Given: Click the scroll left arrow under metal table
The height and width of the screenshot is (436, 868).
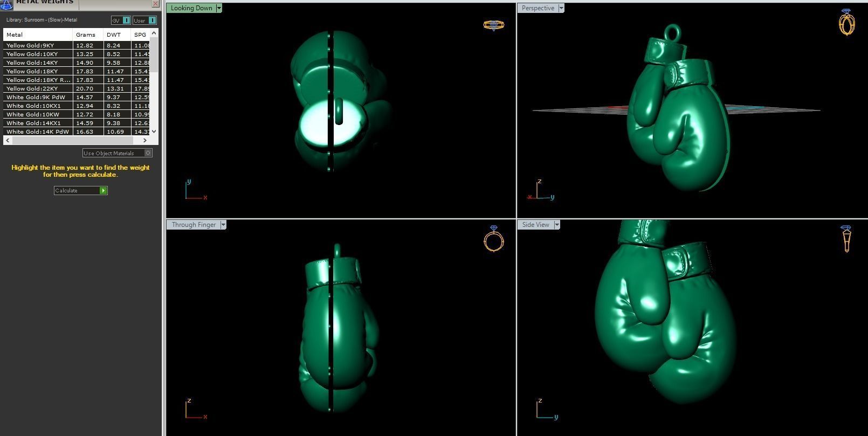Looking at the screenshot, I should 8,140.
